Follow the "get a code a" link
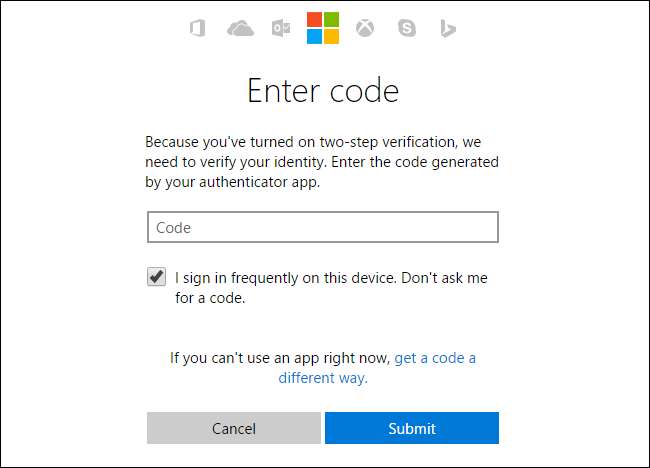Viewport: 650px width, 468px height. [435, 357]
